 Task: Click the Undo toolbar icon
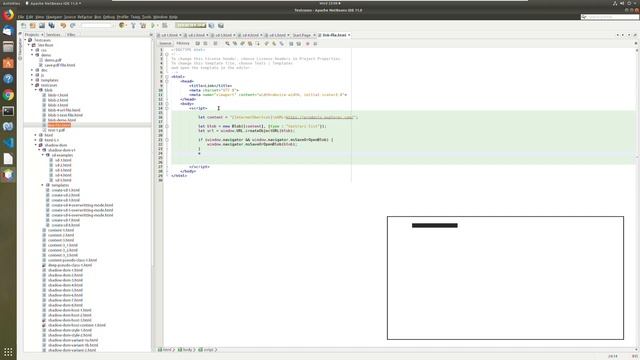coord(63,25)
